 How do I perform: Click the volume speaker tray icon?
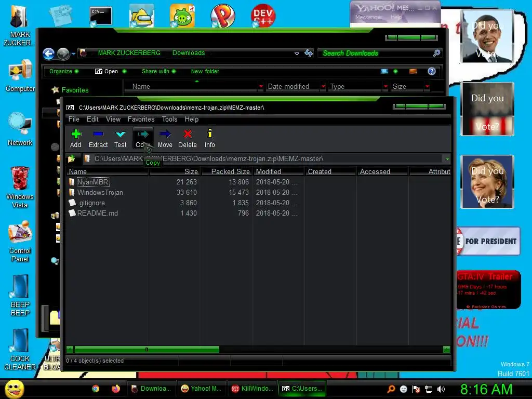[441, 389]
